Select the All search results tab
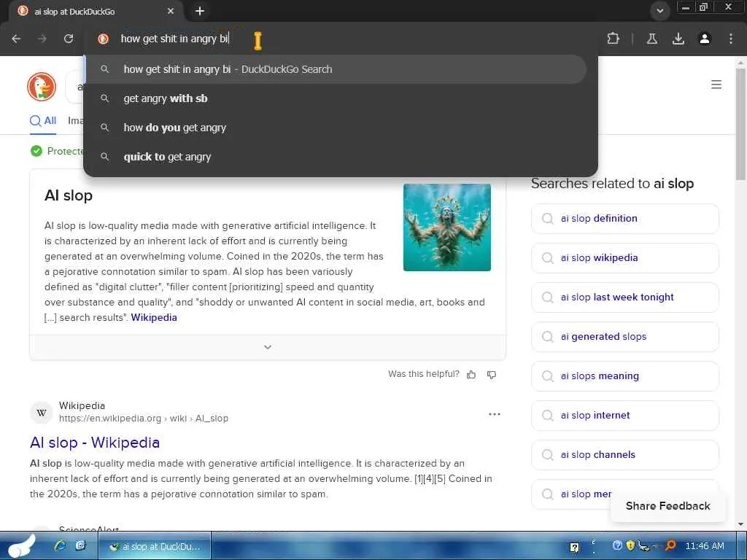The width and height of the screenshot is (747, 560). click(43, 121)
